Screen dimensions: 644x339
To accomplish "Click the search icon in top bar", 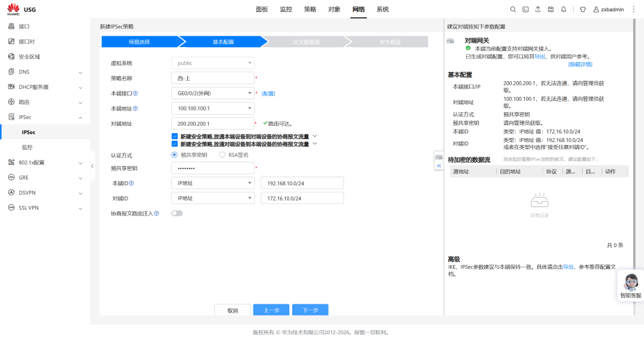I will click(x=513, y=10).
